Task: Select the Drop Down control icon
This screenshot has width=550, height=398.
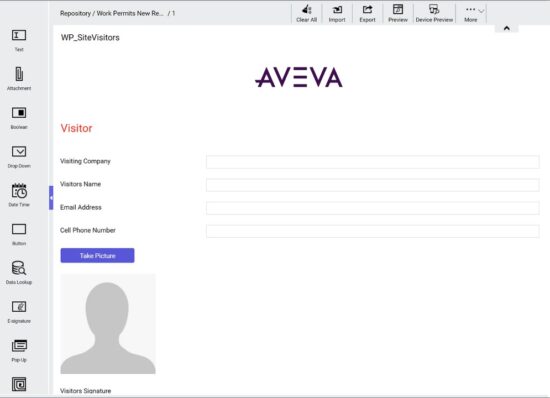Action: click(x=19, y=151)
